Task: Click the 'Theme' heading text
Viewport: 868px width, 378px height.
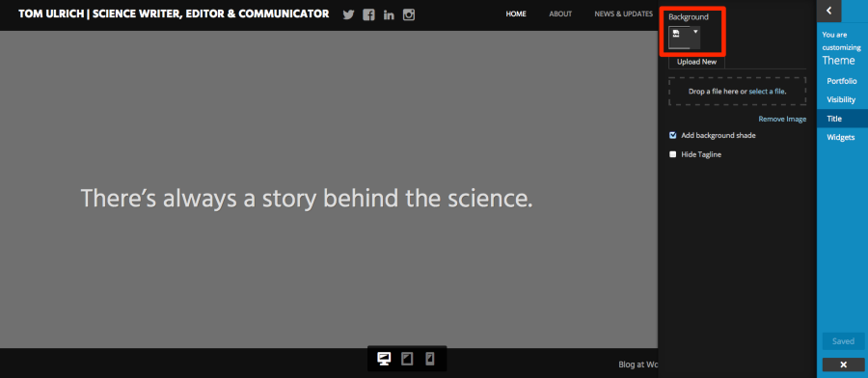Action: click(x=838, y=61)
